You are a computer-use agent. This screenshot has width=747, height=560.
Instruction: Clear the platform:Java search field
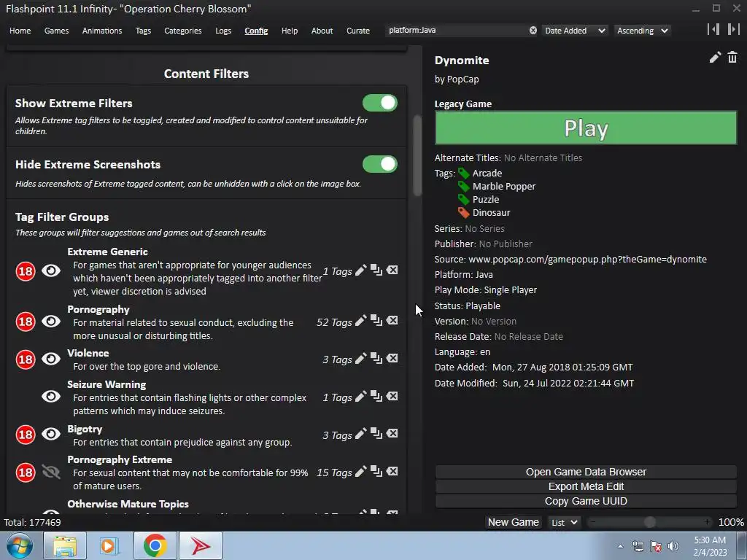click(533, 31)
